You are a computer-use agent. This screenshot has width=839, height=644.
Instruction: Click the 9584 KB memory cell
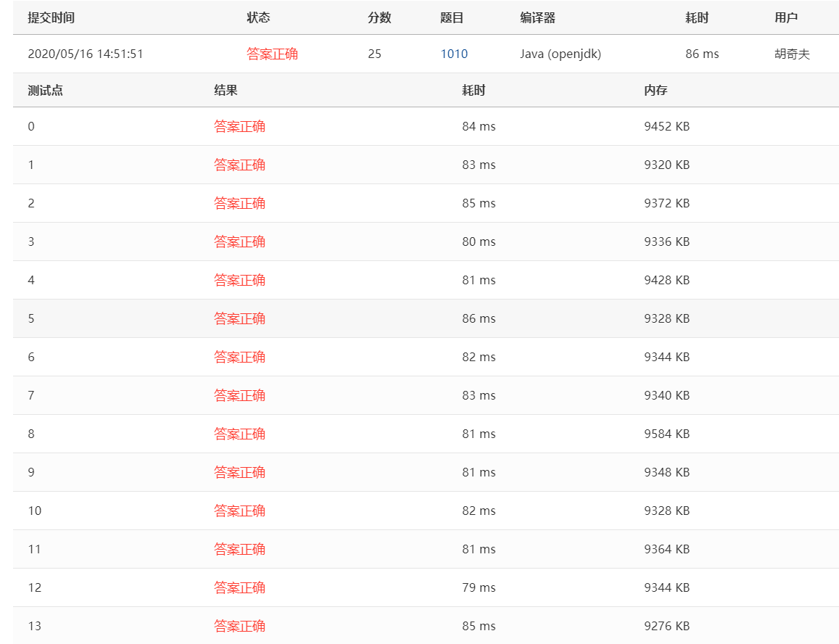point(666,434)
